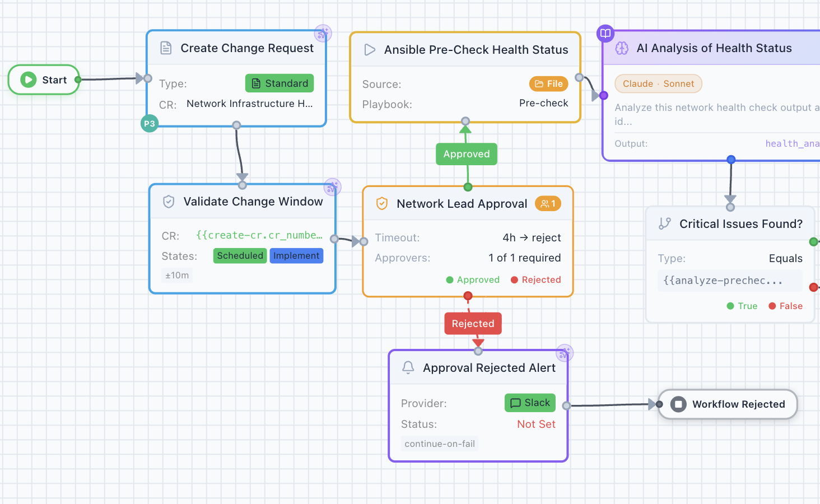
Task: Click the green True port on Critical Issues node
Action: (x=813, y=242)
